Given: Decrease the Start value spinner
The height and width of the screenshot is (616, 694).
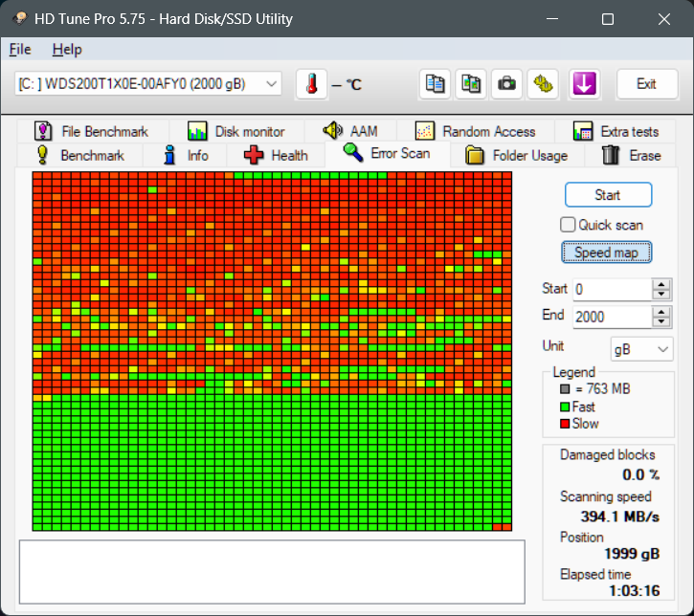Looking at the screenshot, I should click(x=661, y=295).
